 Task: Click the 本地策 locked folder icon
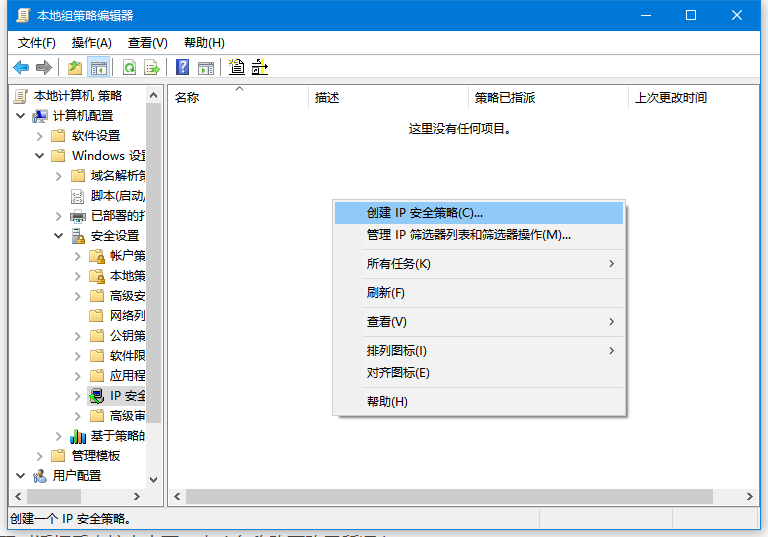pos(97,276)
